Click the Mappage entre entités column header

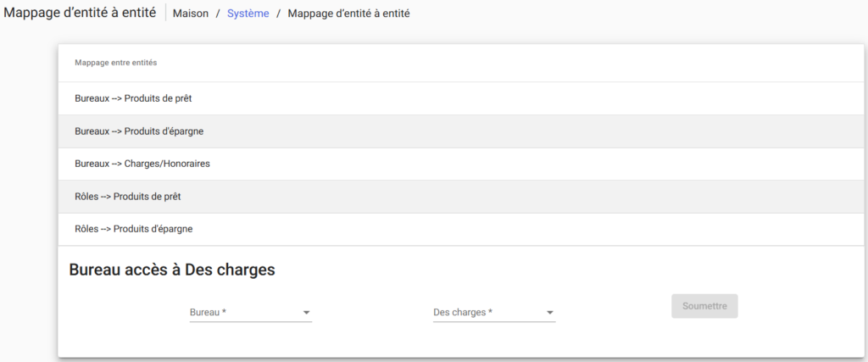(115, 63)
